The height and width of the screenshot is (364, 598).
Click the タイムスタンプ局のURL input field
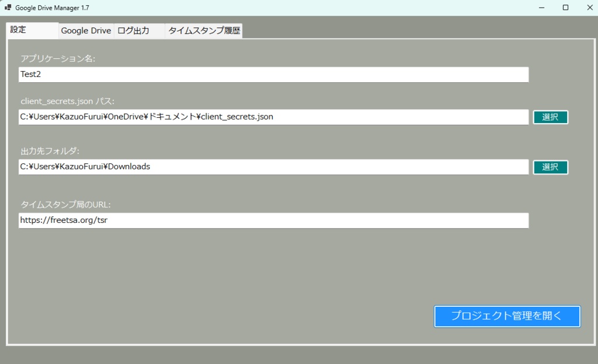(273, 220)
